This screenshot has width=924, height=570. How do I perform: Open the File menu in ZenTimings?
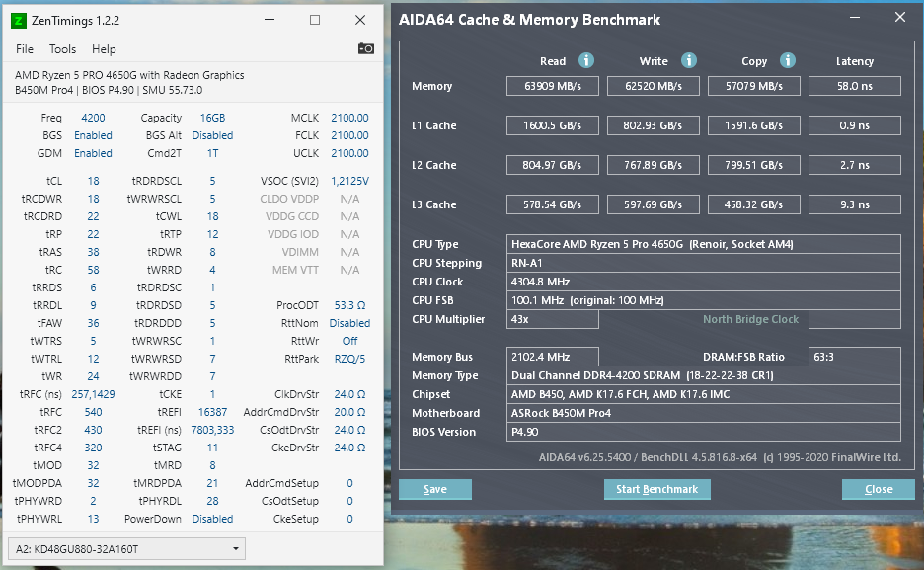coord(24,49)
